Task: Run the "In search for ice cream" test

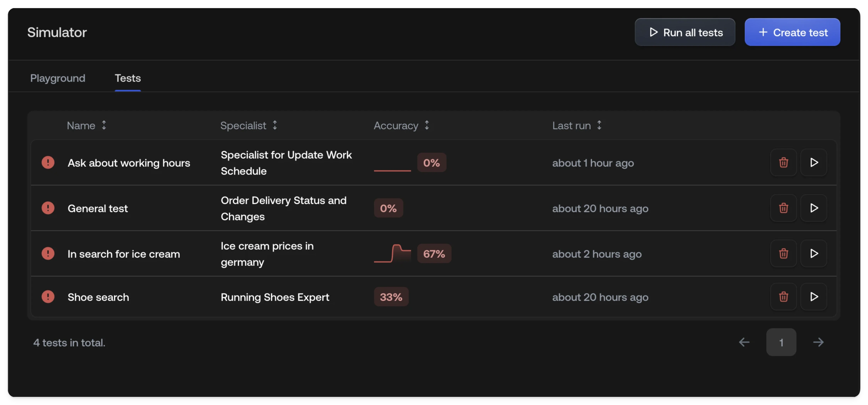Action: click(814, 253)
